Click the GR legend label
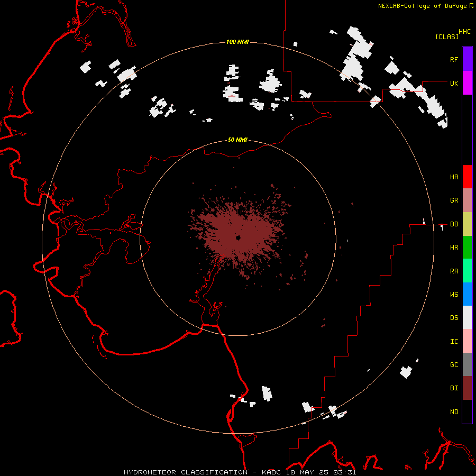Image resolution: width=476 pixels, height=476 pixels. 454,200
